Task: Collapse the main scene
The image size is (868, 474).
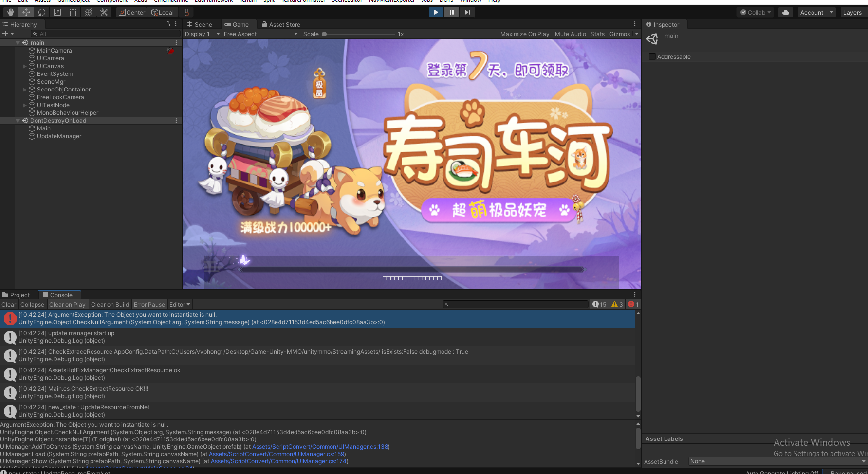Action: click(18, 43)
